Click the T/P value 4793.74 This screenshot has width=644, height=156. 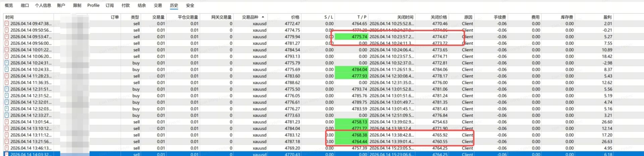pos(359,89)
